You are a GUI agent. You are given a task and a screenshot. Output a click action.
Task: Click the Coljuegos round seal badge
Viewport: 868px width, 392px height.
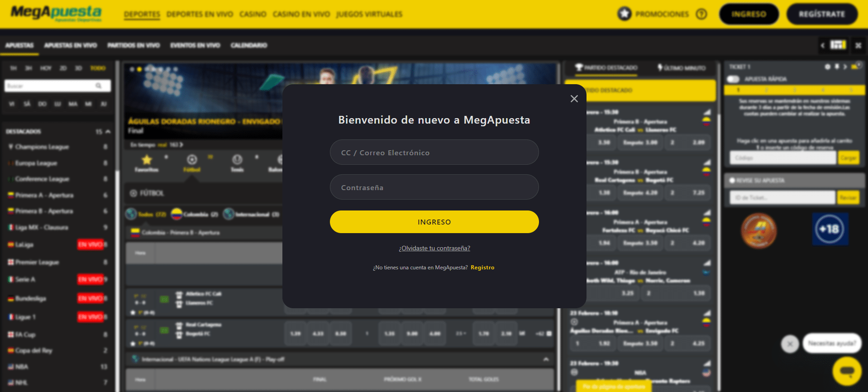[759, 230]
